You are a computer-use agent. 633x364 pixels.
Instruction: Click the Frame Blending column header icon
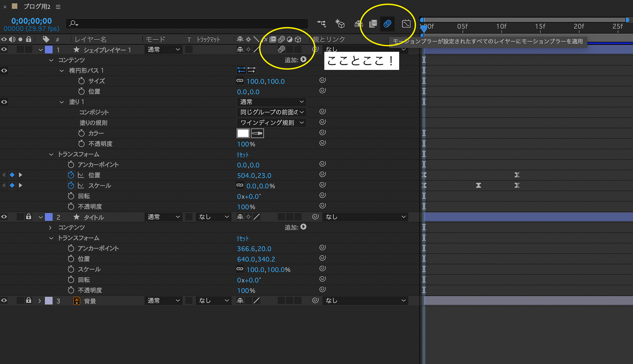pos(273,39)
